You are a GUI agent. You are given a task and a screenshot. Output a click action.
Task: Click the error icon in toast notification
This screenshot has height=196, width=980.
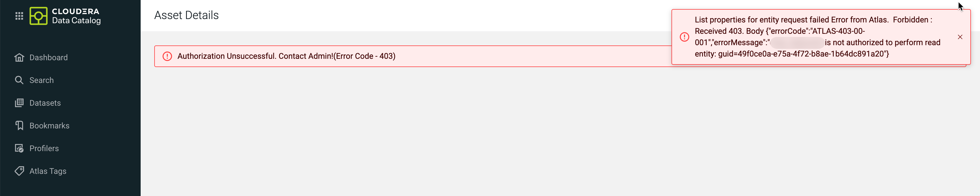coord(684,37)
